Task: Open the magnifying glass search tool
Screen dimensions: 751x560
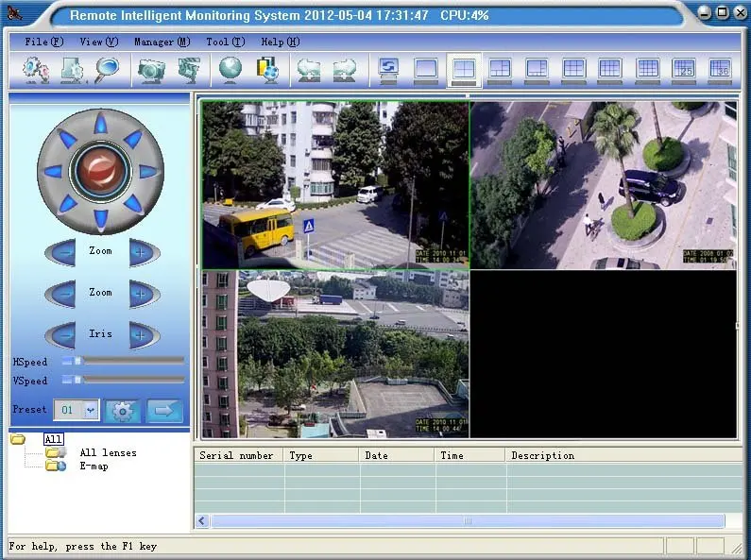Action: pyautogui.click(x=107, y=70)
